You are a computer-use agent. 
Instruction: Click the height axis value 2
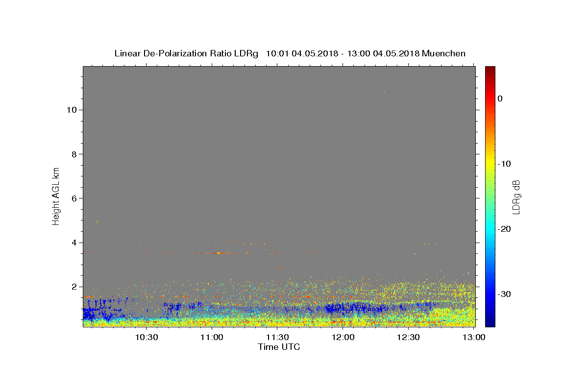[73, 287]
